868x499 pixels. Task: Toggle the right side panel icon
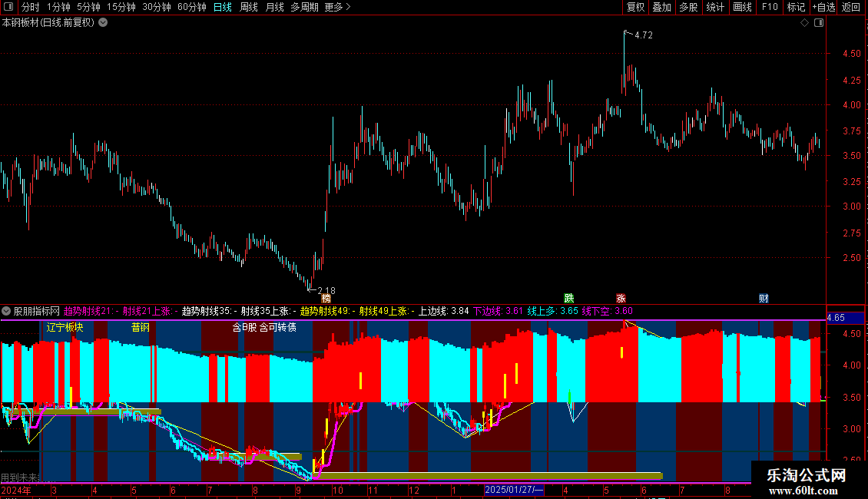(x=819, y=23)
